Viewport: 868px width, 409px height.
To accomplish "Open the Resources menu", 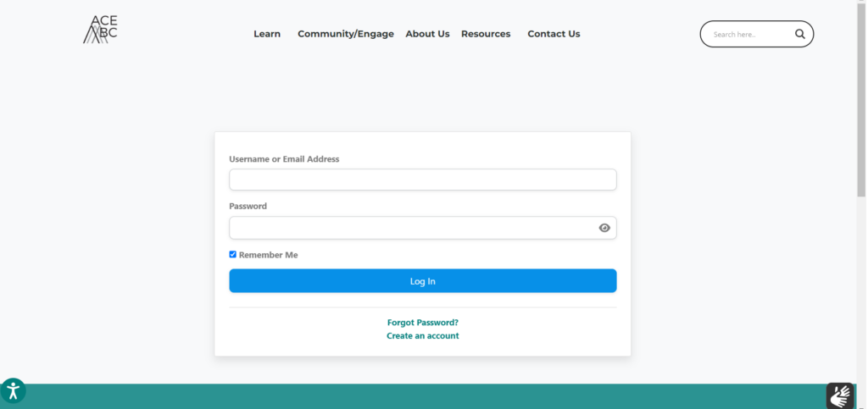I will point(486,34).
